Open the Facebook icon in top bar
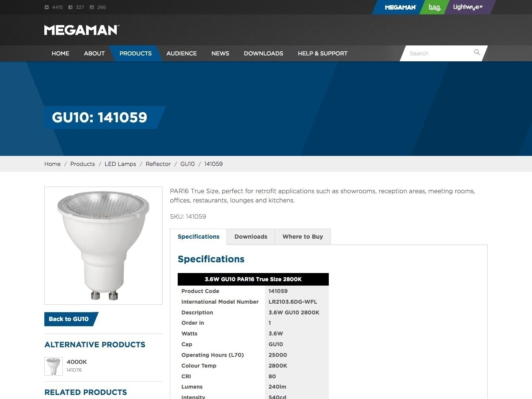 pyautogui.click(x=70, y=7)
